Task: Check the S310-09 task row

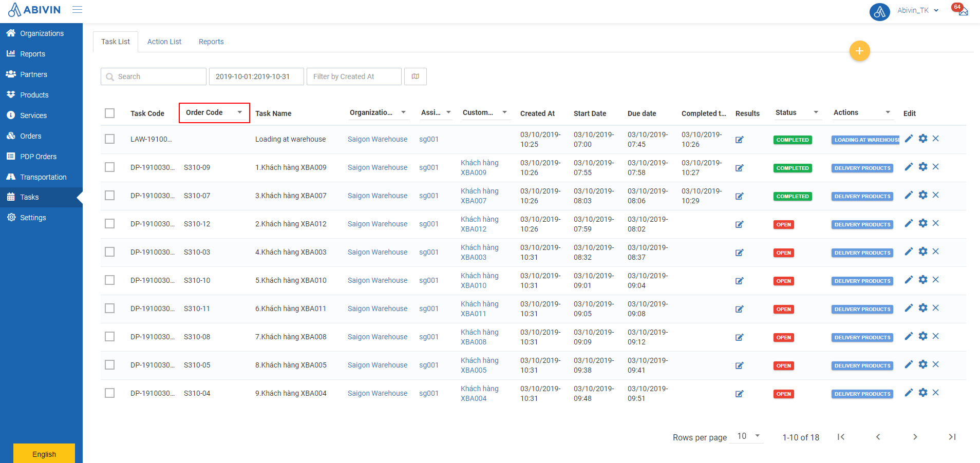Action: pos(109,167)
